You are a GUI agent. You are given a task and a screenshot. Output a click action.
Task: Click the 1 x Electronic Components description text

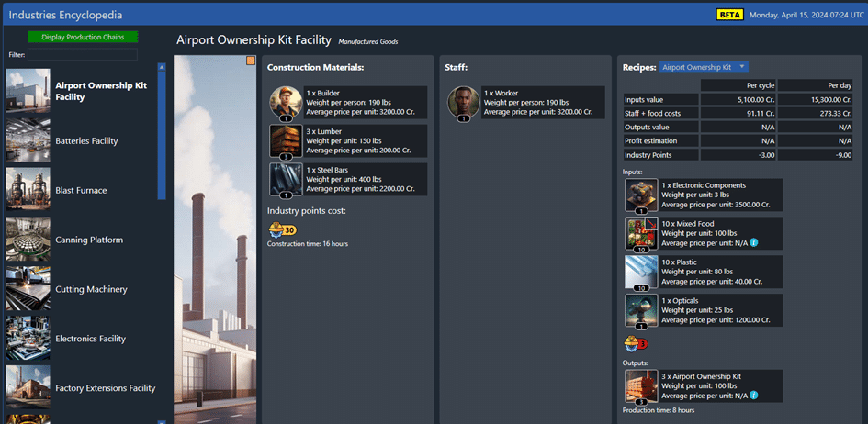[x=721, y=195]
